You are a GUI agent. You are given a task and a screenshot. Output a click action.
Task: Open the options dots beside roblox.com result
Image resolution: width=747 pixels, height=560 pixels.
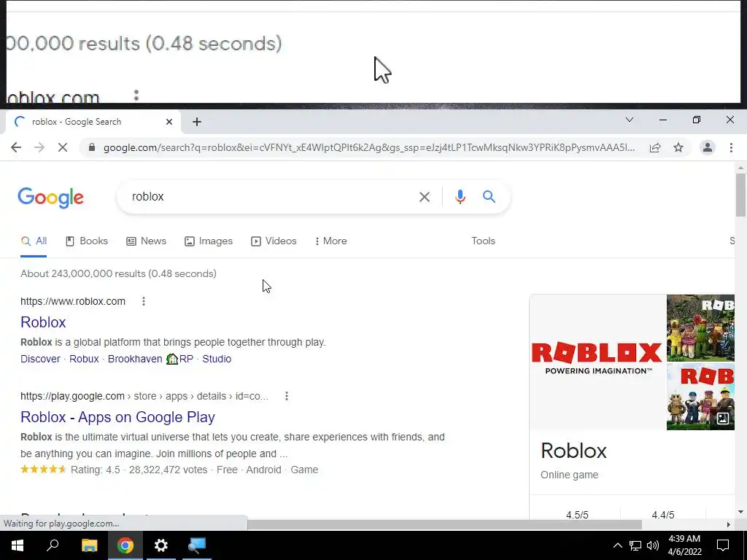pyautogui.click(x=144, y=301)
